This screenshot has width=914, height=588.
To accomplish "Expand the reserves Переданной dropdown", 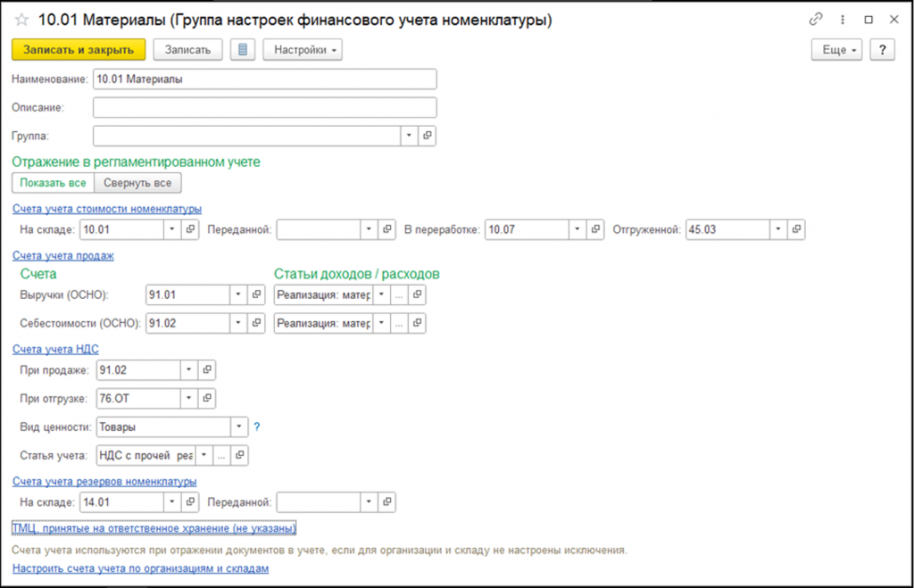I will pyautogui.click(x=369, y=501).
